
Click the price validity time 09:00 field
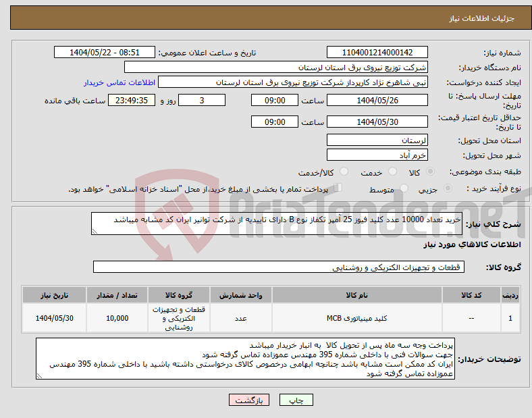tap(275, 122)
